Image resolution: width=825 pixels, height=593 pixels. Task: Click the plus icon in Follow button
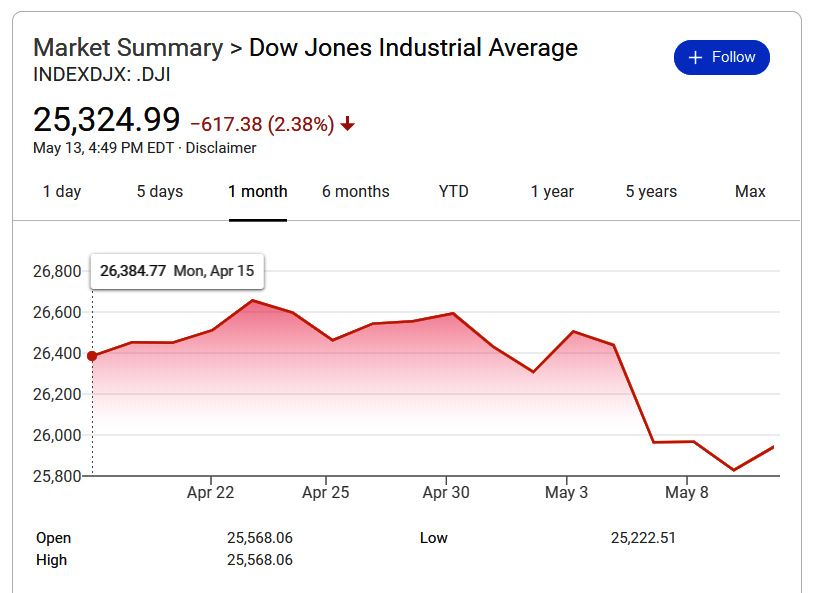coord(696,58)
